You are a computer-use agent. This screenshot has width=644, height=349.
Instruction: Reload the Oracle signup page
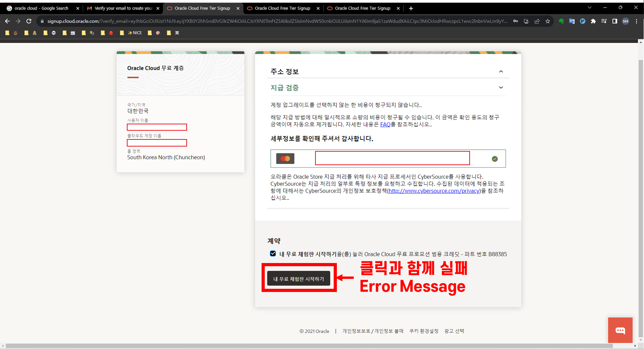pos(29,21)
